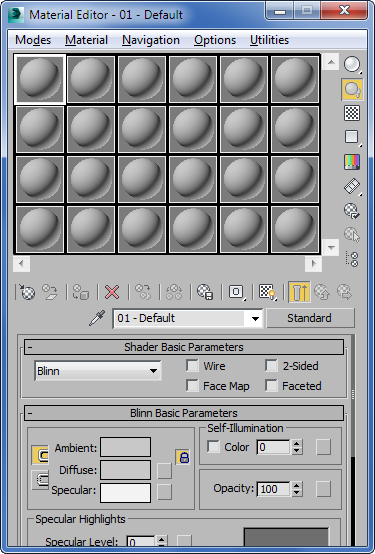Click the Opacity map button
Screen dimensions: 375x554
(323, 489)
